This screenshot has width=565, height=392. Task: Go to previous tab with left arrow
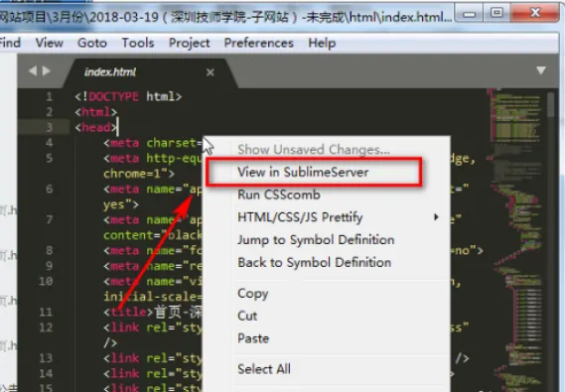coord(33,70)
